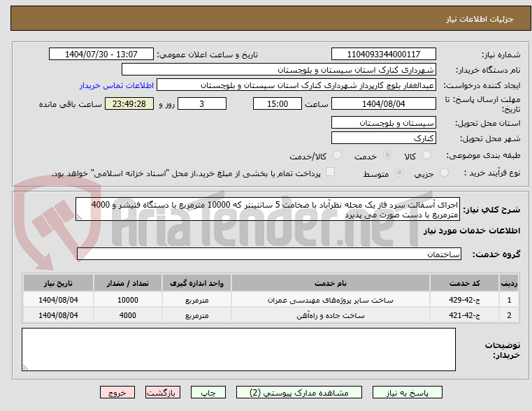532x411 pixels.
Task: Toggle the اسناد خزانه اسلامی payment checkbox
Action: [x=330, y=172]
